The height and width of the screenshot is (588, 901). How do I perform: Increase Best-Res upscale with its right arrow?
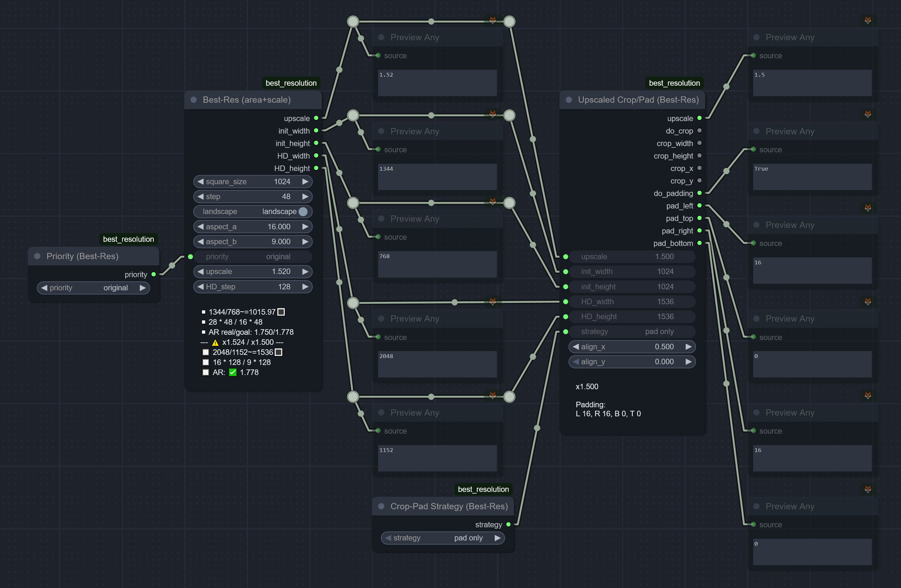[x=305, y=272]
